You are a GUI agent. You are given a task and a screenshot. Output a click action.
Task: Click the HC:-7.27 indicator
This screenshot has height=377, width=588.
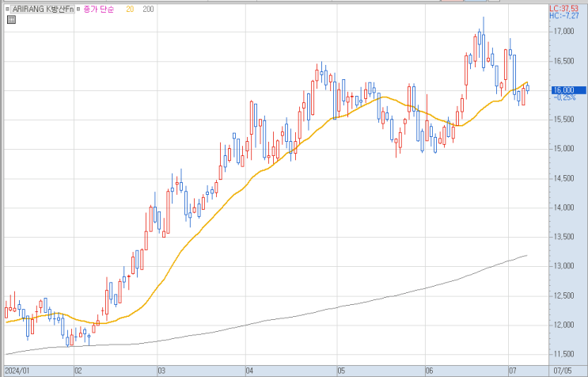pos(563,16)
